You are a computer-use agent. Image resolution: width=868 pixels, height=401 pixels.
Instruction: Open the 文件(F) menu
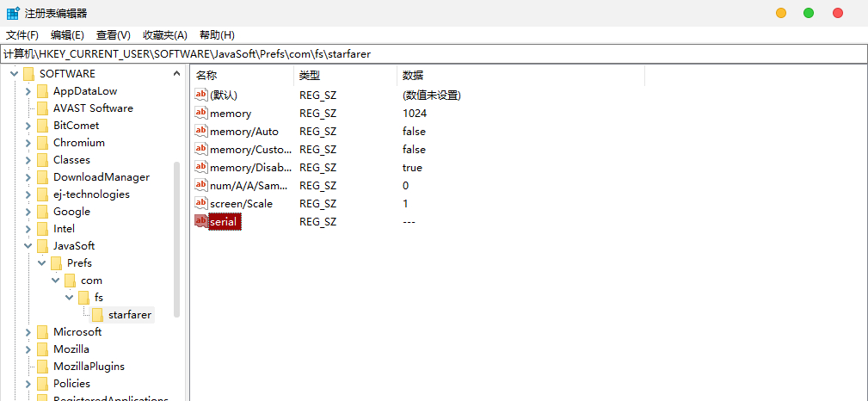pyautogui.click(x=22, y=35)
